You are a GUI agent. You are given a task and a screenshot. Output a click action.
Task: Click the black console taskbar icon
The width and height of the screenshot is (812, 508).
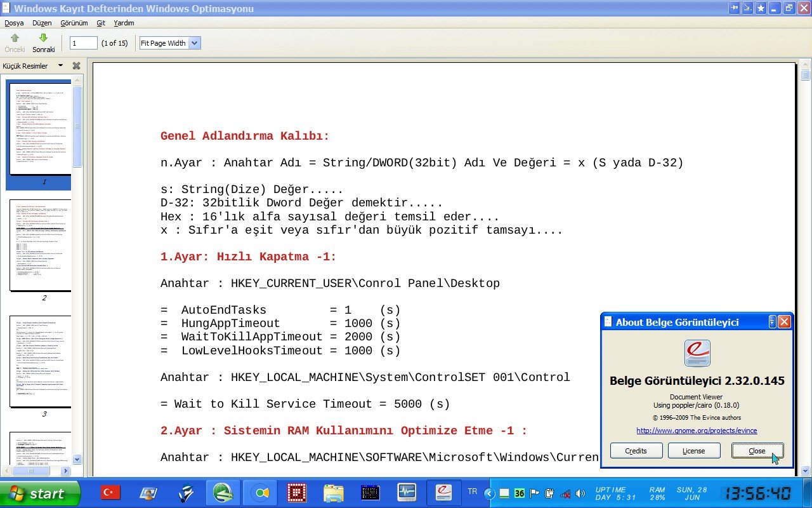tap(370, 493)
